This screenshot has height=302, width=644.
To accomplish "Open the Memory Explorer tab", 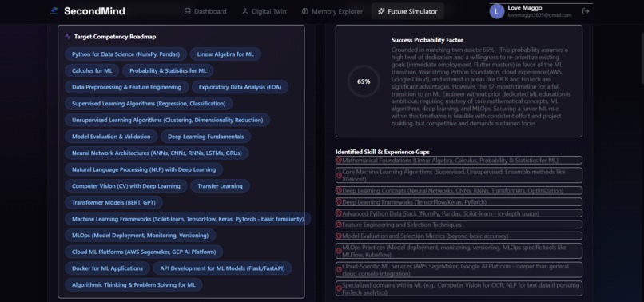I will click(x=332, y=11).
